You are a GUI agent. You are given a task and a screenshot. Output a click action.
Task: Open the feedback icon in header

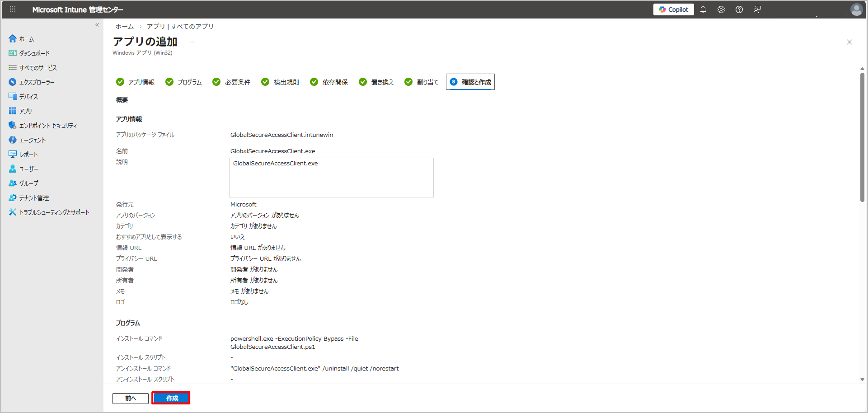757,9
